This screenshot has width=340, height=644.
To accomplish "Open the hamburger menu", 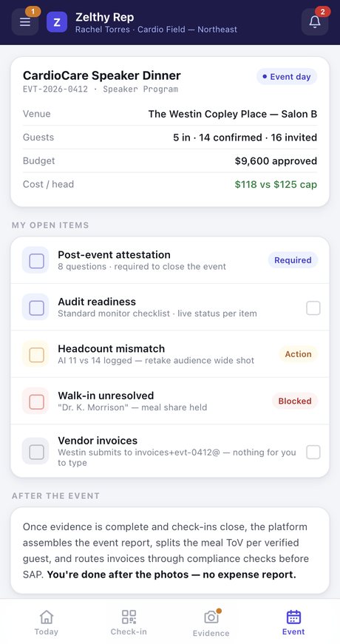I will (x=25, y=21).
